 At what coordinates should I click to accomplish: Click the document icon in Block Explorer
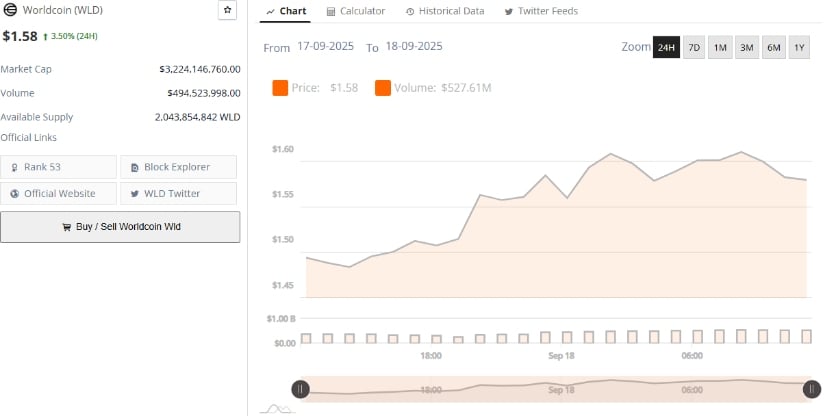tap(135, 167)
